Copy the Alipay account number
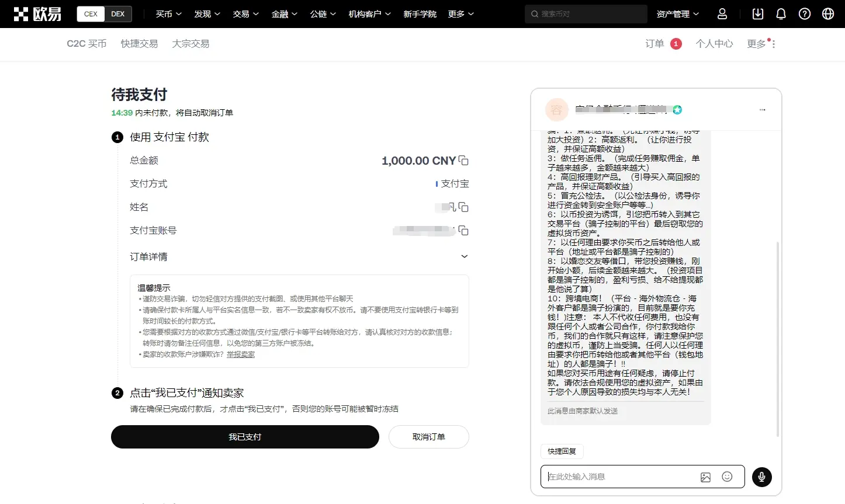 (x=463, y=231)
